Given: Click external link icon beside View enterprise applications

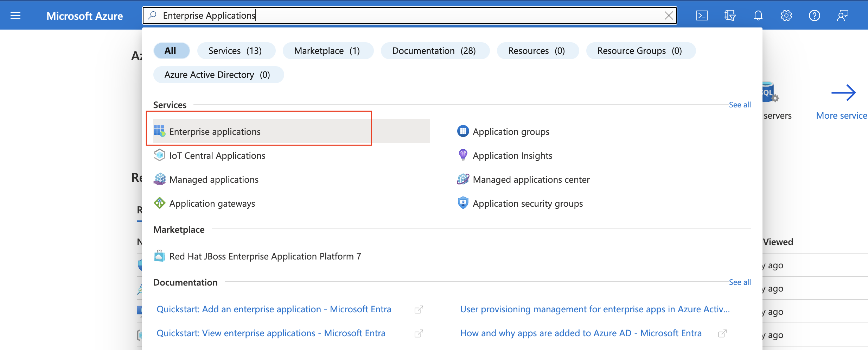Looking at the screenshot, I should [419, 333].
